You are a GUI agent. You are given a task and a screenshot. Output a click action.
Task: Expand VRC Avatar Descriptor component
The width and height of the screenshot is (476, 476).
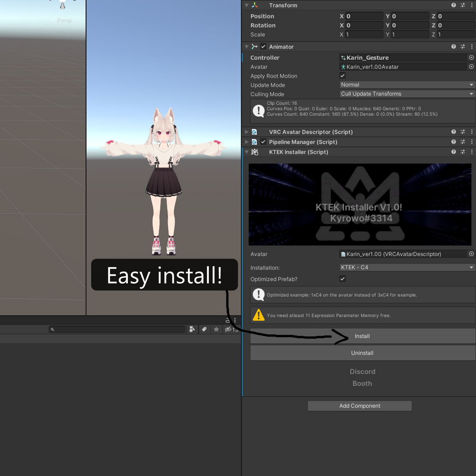[x=246, y=132]
